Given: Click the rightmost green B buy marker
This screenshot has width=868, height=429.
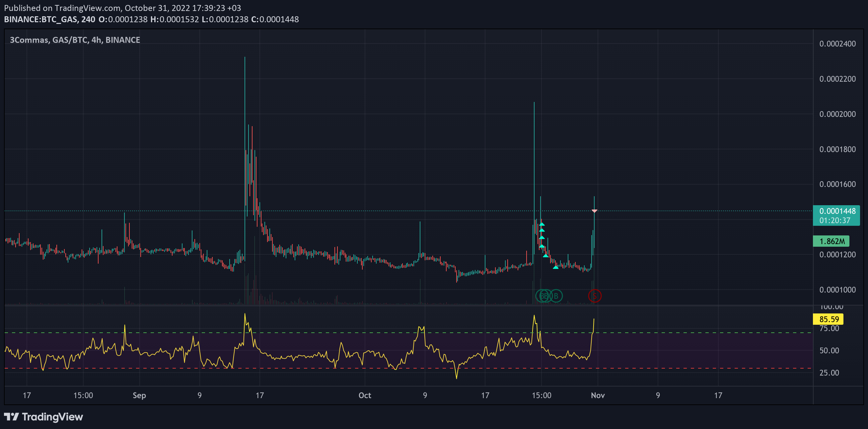Looking at the screenshot, I should (556, 296).
